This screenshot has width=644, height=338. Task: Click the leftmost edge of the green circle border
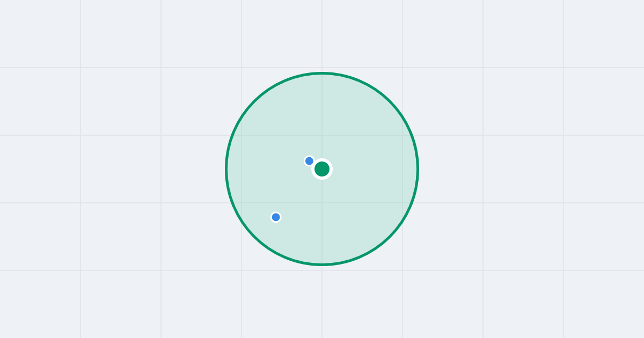coord(226,169)
